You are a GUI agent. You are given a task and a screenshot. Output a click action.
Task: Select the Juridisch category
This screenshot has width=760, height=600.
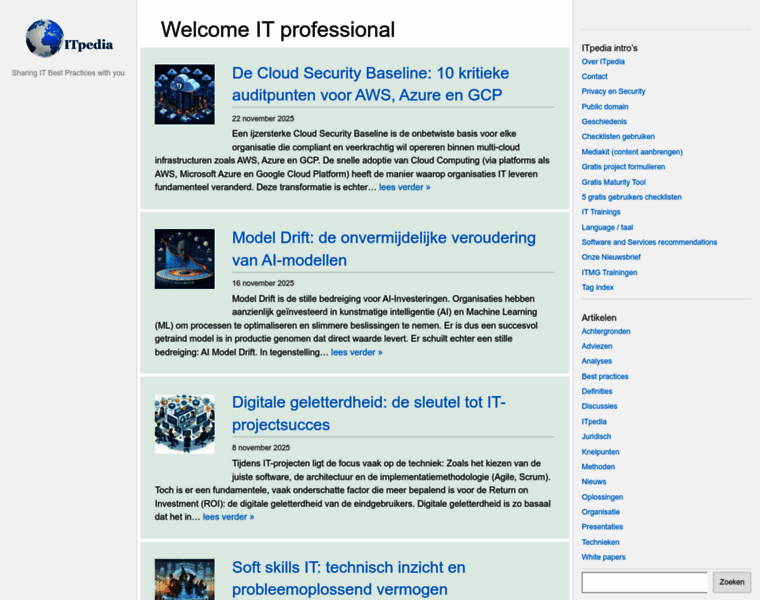(596, 437)
